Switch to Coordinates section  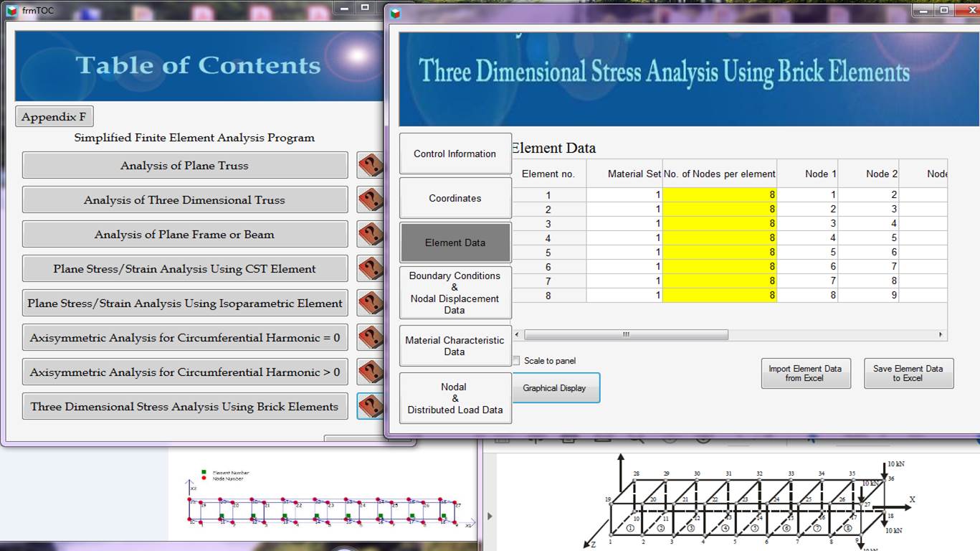pyautogui.click(x=455, y=198)
